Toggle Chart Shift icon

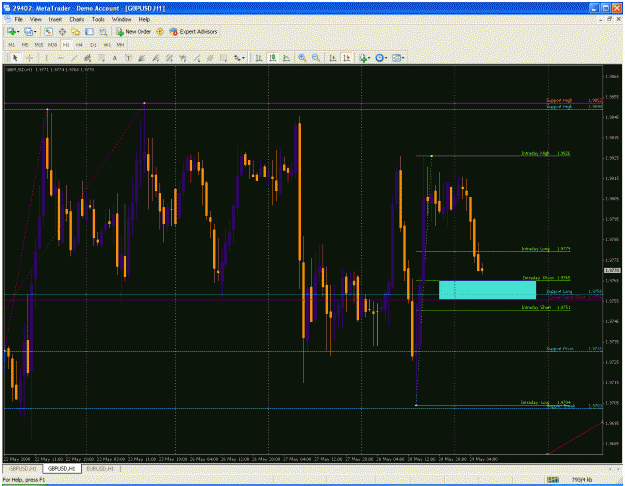(x=347, y=58)
